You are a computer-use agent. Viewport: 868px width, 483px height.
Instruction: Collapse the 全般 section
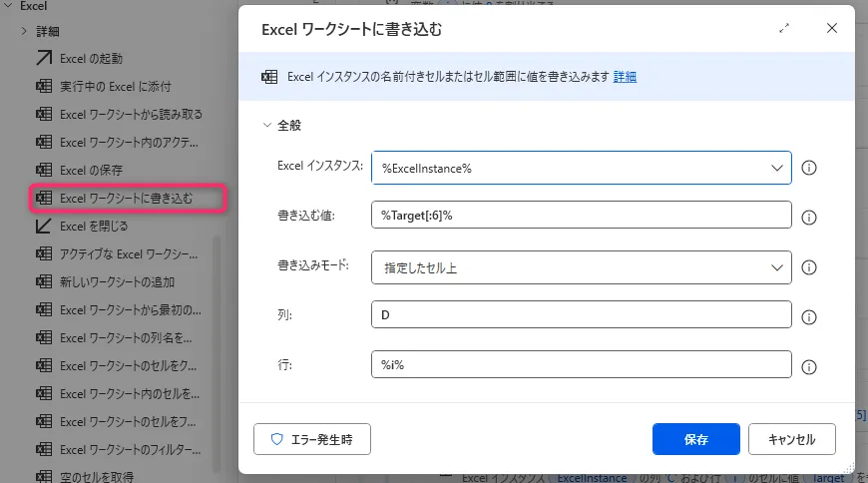pos(266,126)
